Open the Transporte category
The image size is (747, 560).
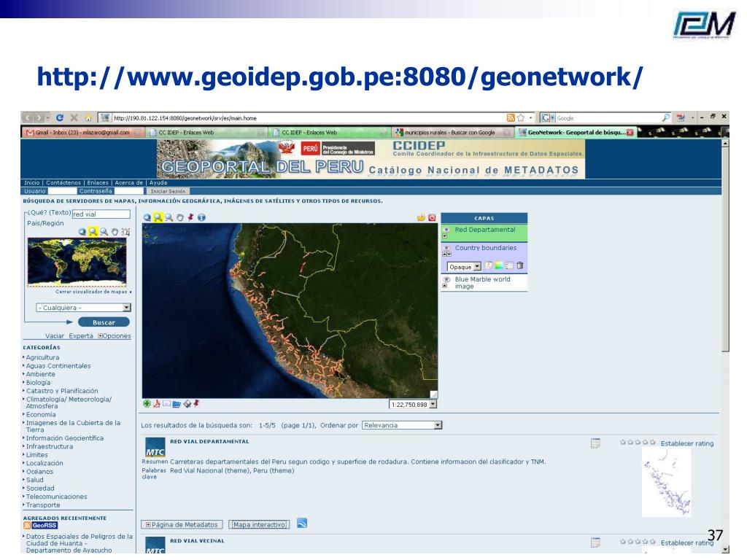pyautogui.click(x=43, y=505)
